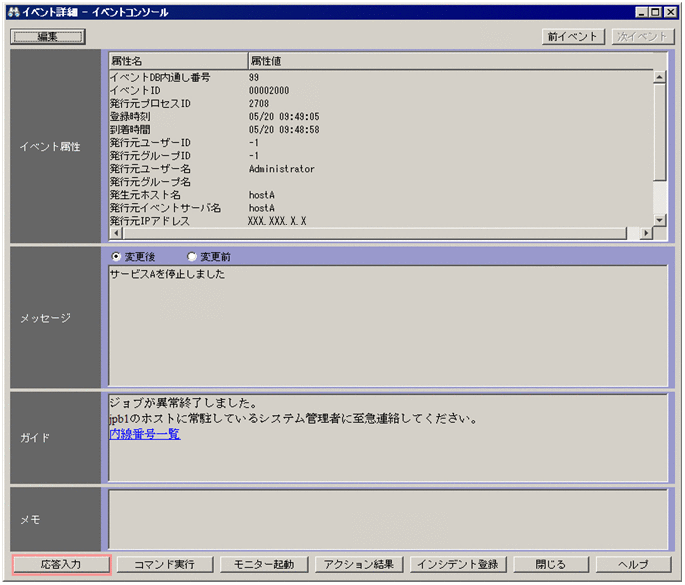Viewport: 685px width, 585px height.
Task: Click horizontal scroll left arrow
Action: coord(116,233)
